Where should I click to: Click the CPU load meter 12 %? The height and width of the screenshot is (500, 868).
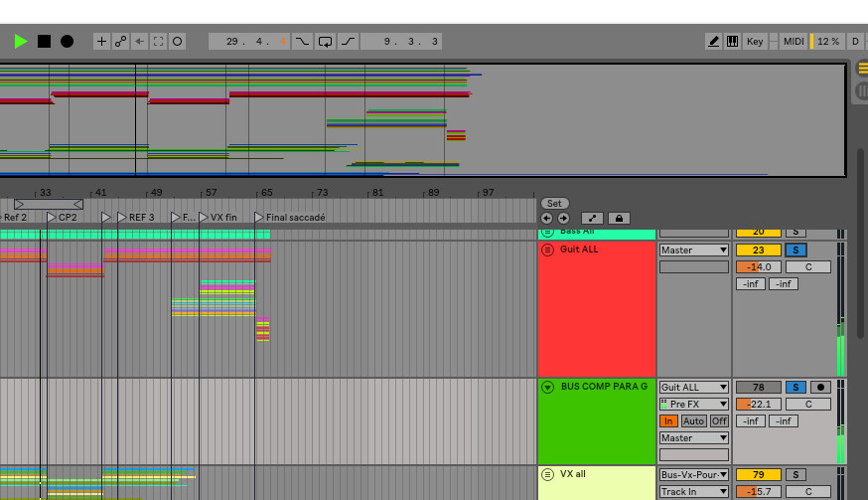pyautogui.click(x=827, y=41)
